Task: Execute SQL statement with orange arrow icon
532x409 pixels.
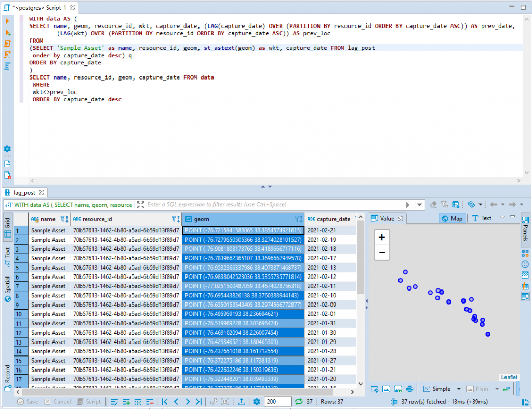Action: point(7,21)
